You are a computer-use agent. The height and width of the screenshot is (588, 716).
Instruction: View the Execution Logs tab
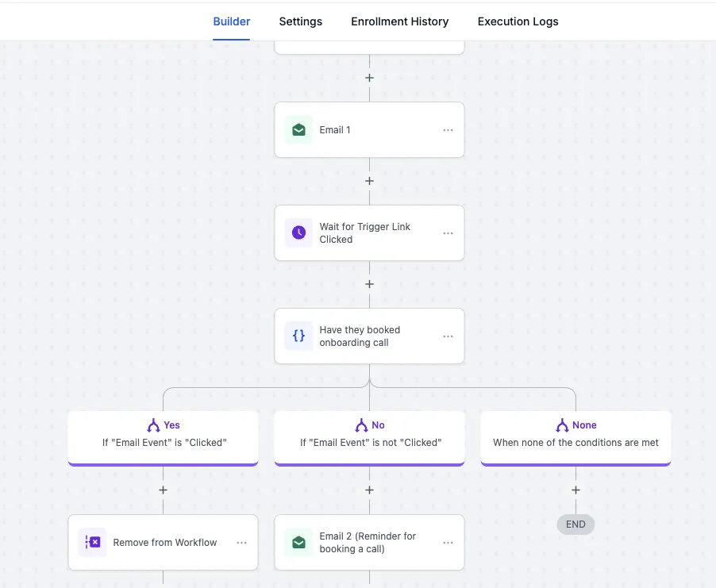pos(518,21)
